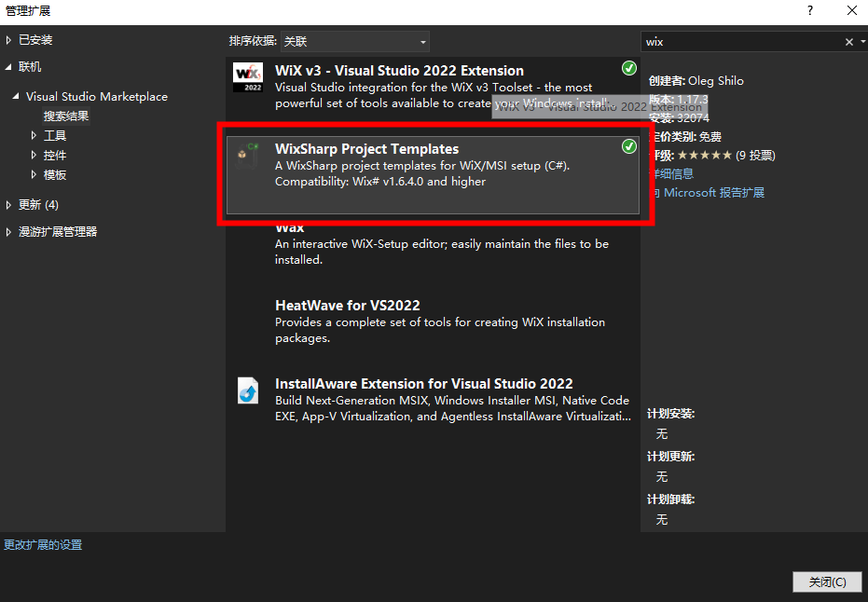The image size is (868, 602).
Task: Select the 更新 (4) category label
Action: click(38, 205)
